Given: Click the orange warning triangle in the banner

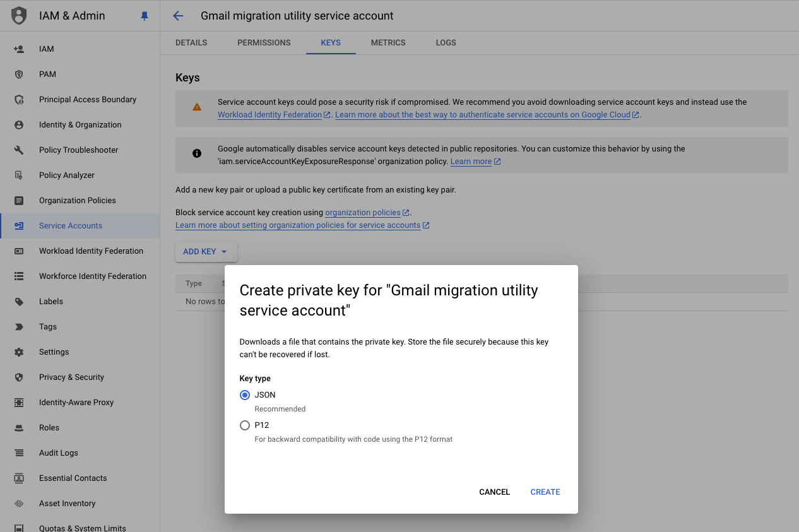Looking at the screenshot, I should 197,107.
